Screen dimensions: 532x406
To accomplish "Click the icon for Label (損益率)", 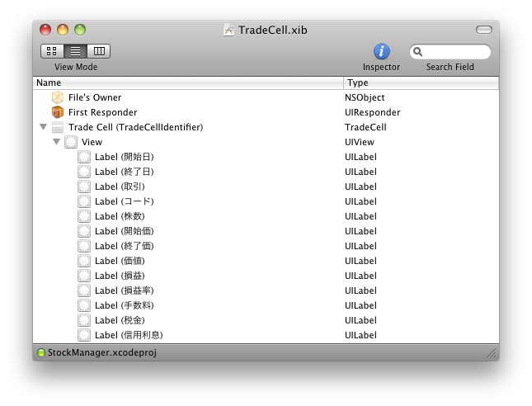I will click(x=84, y=290).
